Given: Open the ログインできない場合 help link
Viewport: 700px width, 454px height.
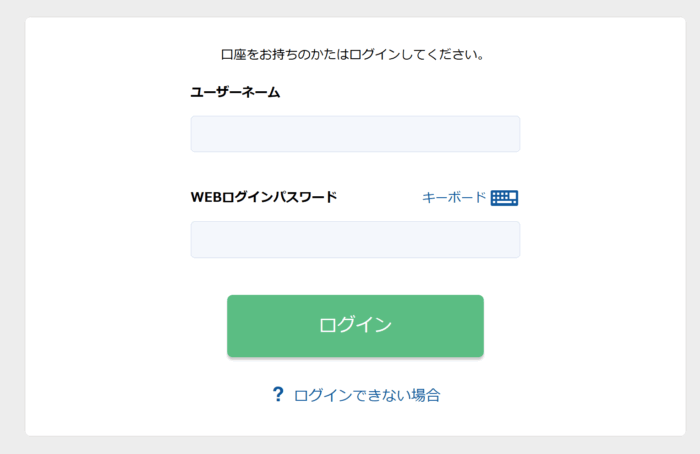Looking at the screenshot, I should [367, 395].
